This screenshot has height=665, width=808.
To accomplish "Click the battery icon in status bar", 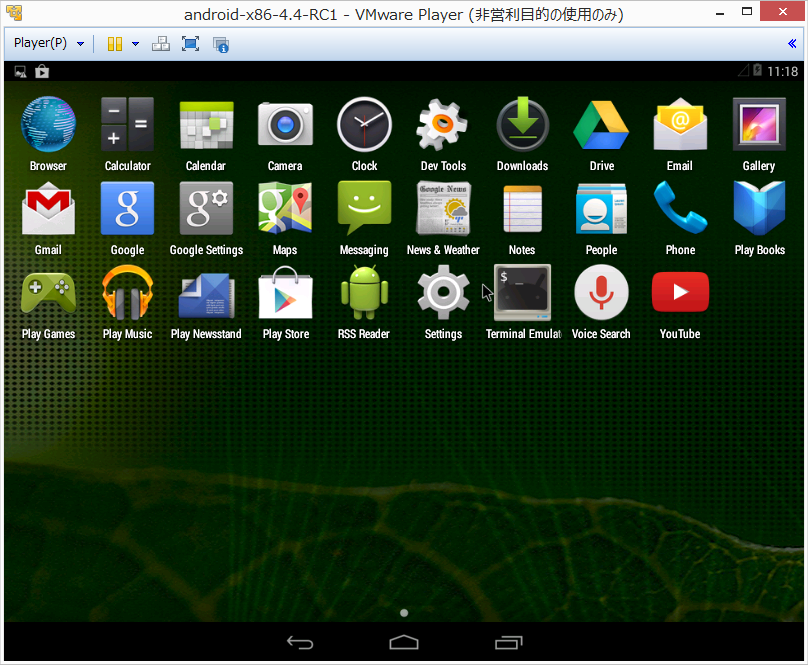I will click(x=757, y=70).
